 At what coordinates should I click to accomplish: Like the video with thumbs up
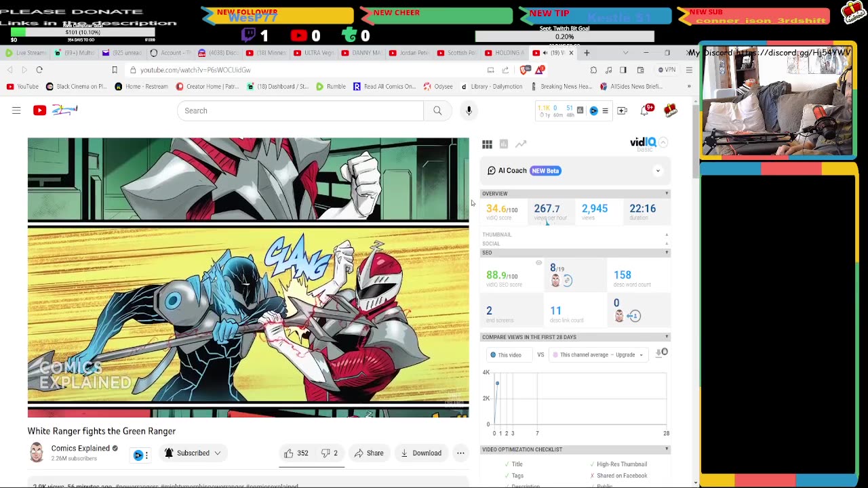[x=296, y=453]
